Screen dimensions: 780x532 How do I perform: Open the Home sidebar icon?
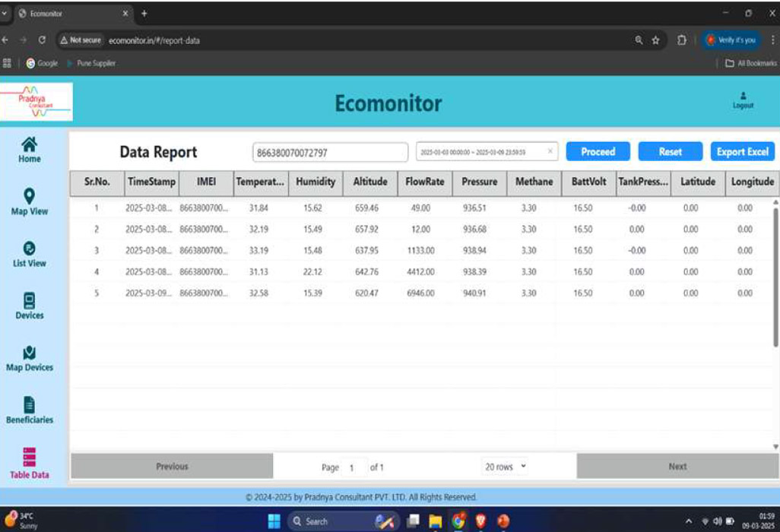pos(30,144)
